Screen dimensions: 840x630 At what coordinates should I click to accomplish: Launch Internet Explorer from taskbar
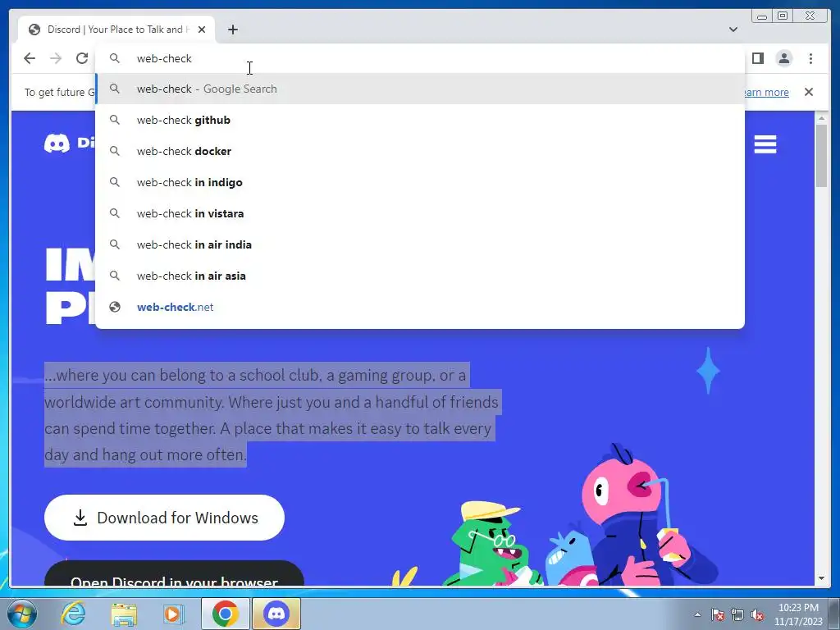(x=73, y=614)
